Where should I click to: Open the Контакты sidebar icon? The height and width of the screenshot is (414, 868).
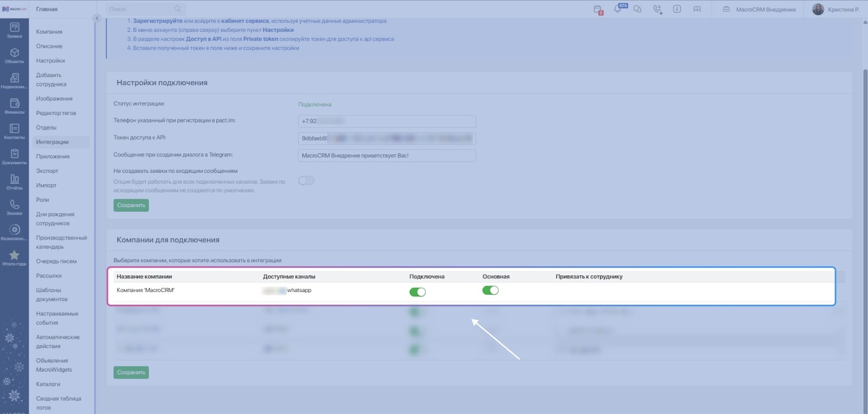(15, 131)
